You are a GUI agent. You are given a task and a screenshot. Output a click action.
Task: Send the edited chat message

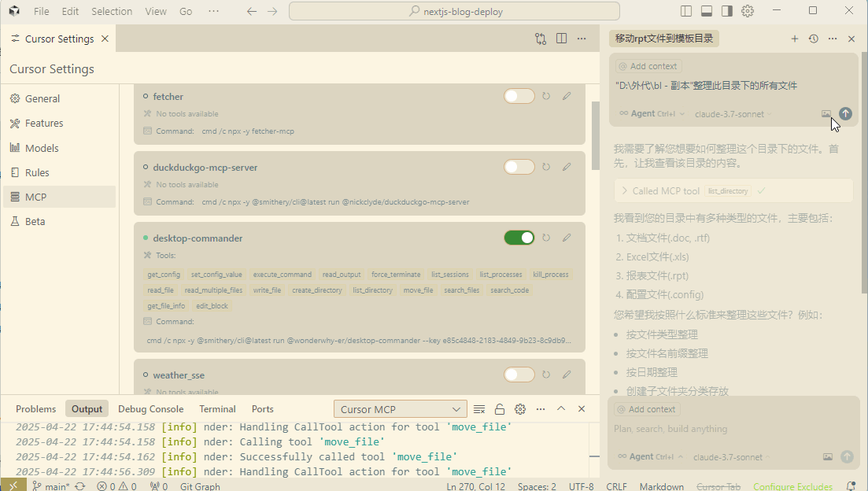(x=845, y=113)
